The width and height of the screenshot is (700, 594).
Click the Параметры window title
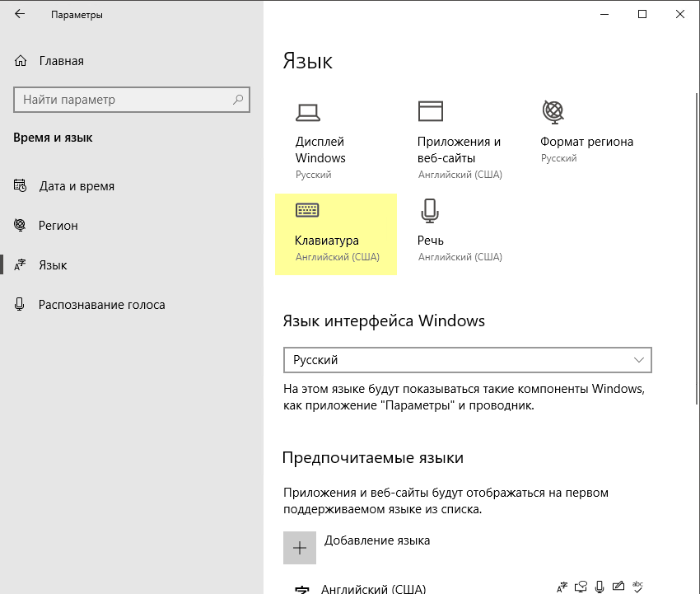[x=77, y=15]
